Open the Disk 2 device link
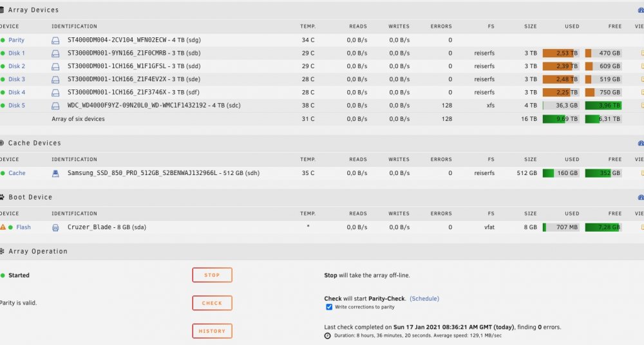 (17, 66)
